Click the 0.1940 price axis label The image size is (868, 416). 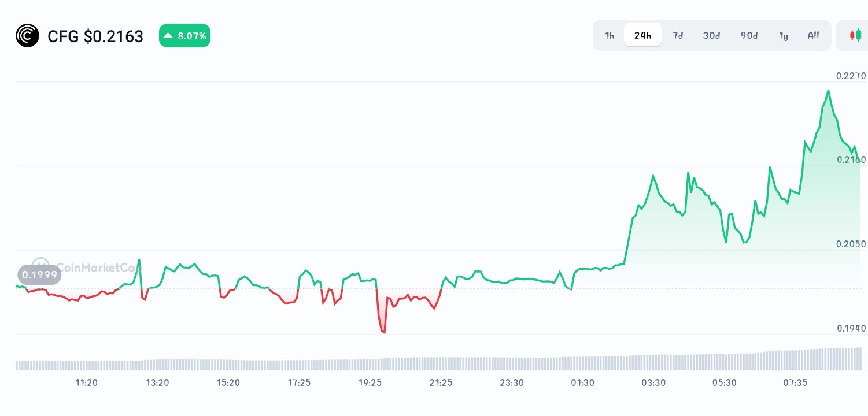point(851,328)
